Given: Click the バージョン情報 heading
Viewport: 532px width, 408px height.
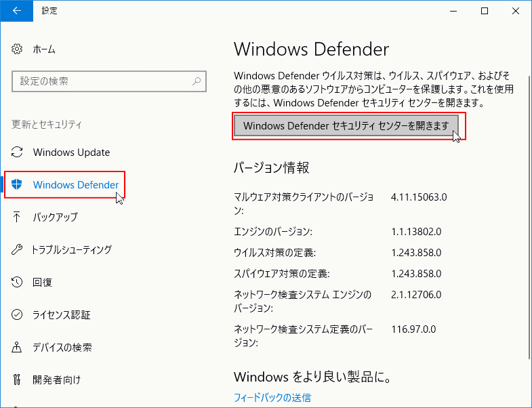Looking at the screenshot, I should [x=272, y=167].
